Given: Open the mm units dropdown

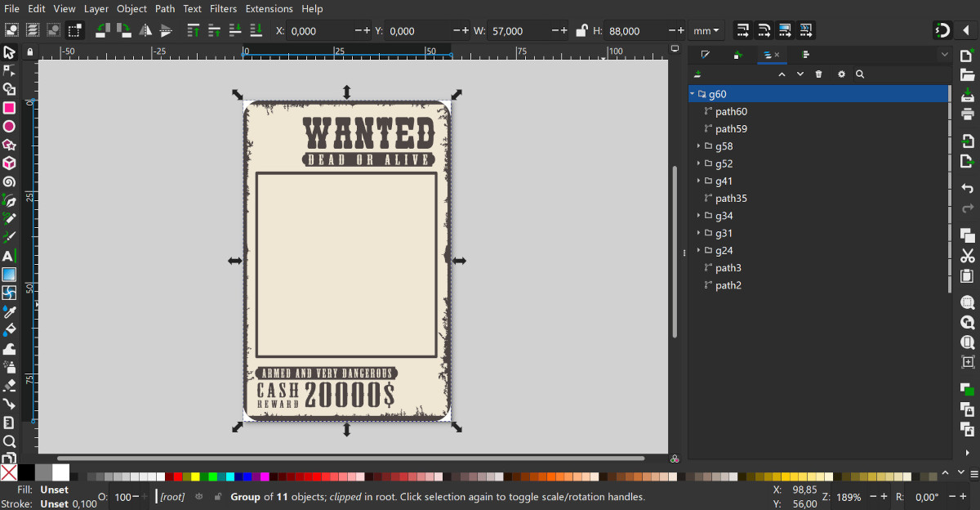Looking at the screenshot, I should [x=706, y=31].
